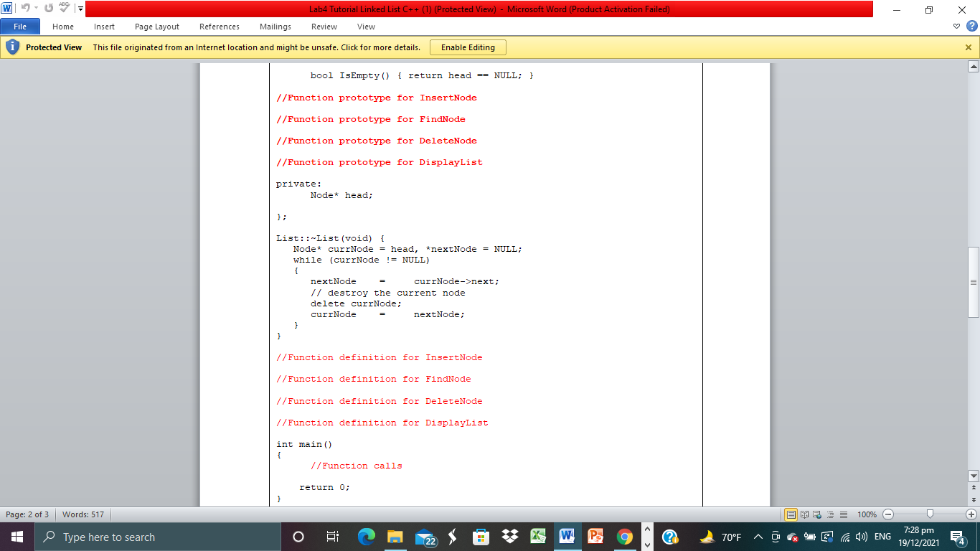Launch PowerPoint from the taskbar
This screenshot has width=980, height=551.
pyautogui.click(x=596, y=536)
